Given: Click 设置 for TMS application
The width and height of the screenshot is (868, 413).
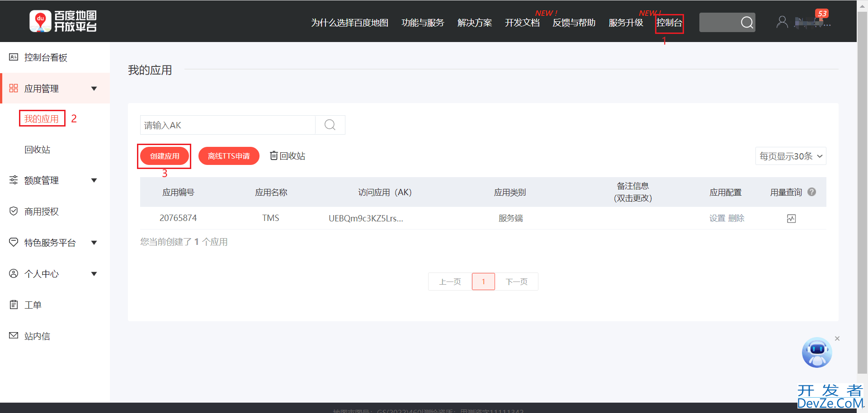Looking at the screenshot, I should coord(717,218).
